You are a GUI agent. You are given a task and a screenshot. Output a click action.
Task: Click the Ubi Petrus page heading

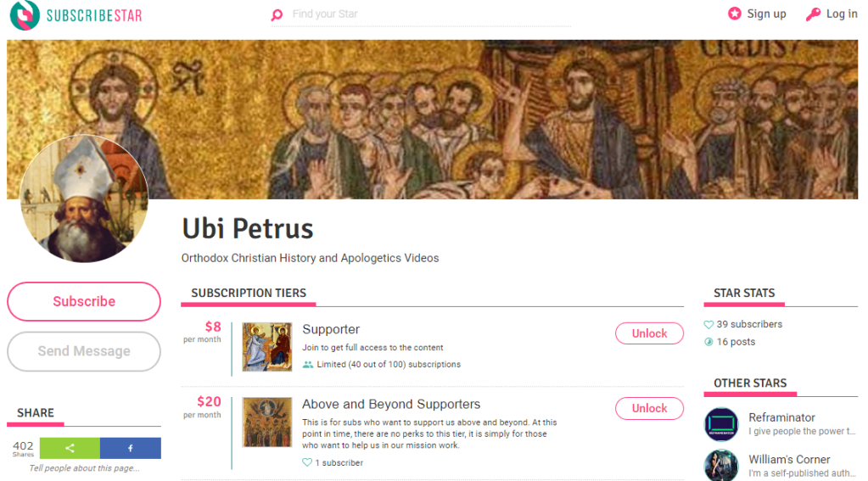coord(248,228)
